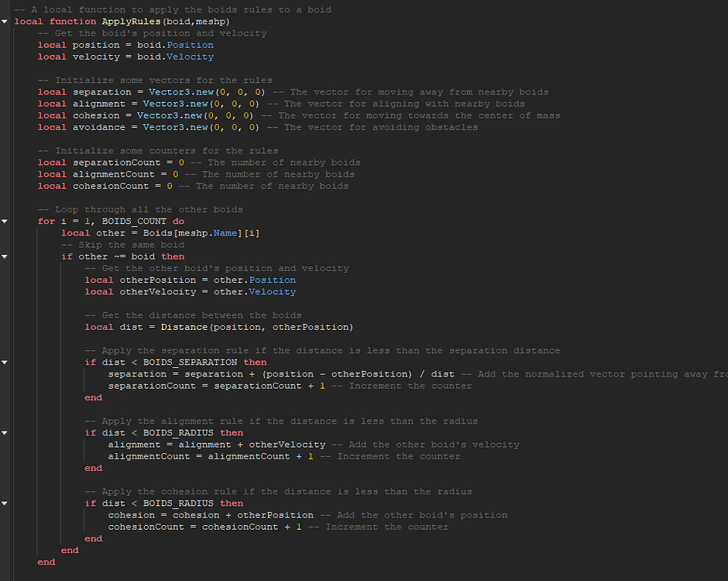Collapse the BOIDS_SEPARATION if block fold

(x=5, y=362)
